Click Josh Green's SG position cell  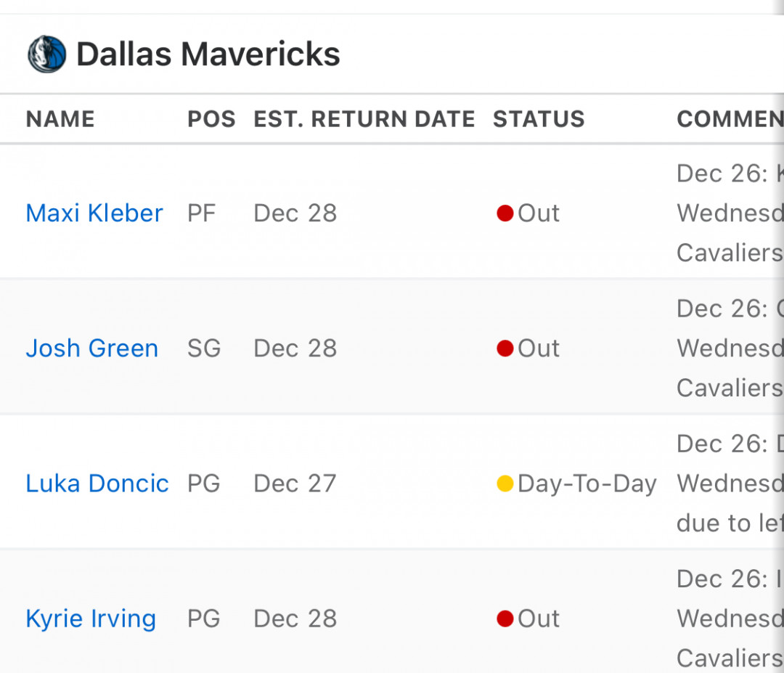[x=203, y=348]
